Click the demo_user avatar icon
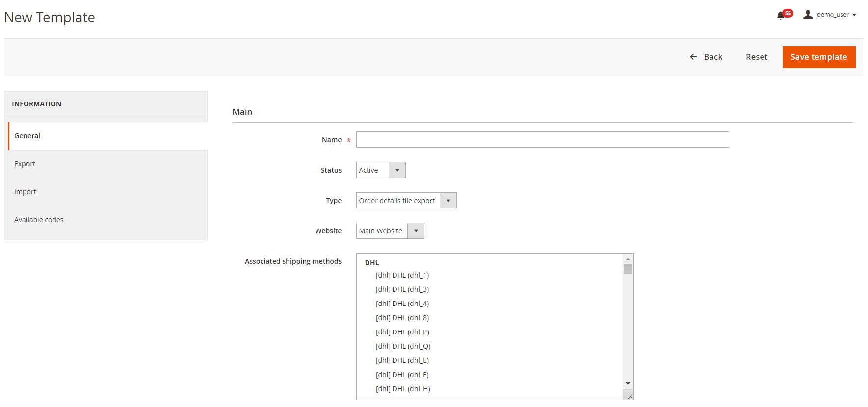 pos(808,14)
